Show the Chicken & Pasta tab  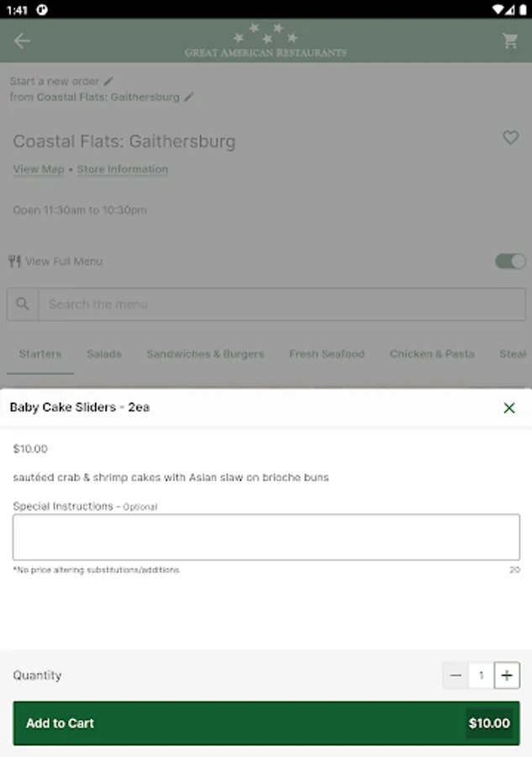[432, 354]
